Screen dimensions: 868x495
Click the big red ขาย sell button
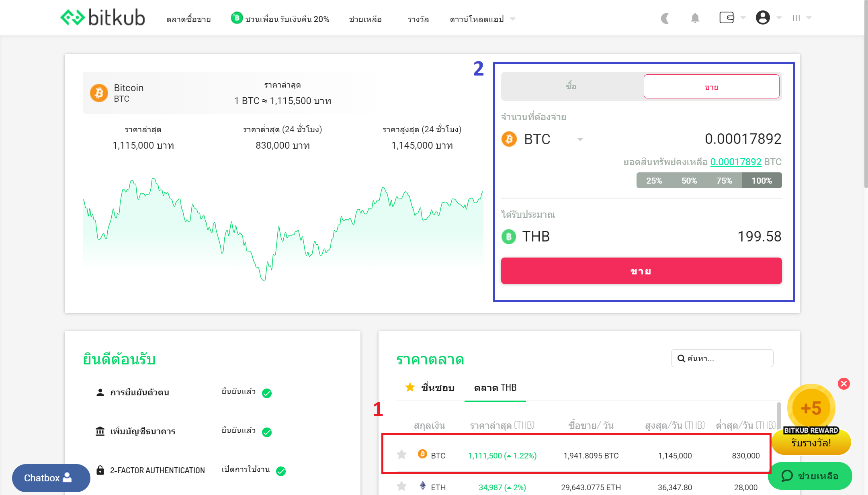click(641, 271)
